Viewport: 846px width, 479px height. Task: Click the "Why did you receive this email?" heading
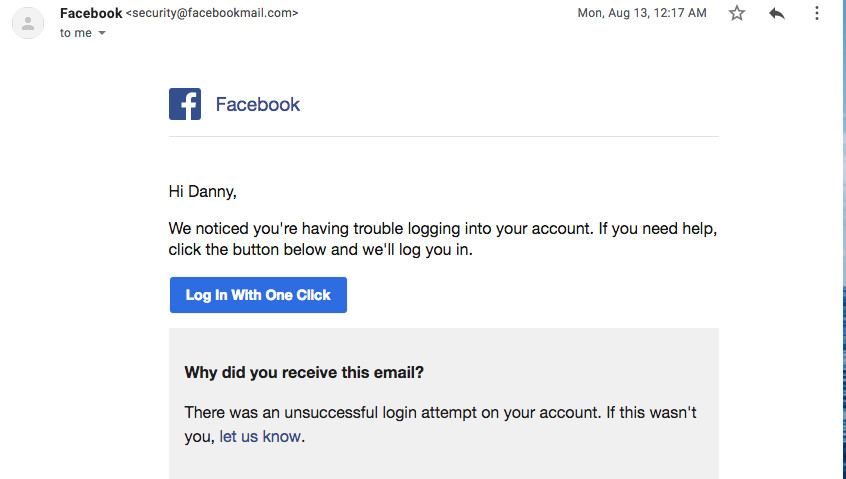pyautogui.click(x=304, y=372)
